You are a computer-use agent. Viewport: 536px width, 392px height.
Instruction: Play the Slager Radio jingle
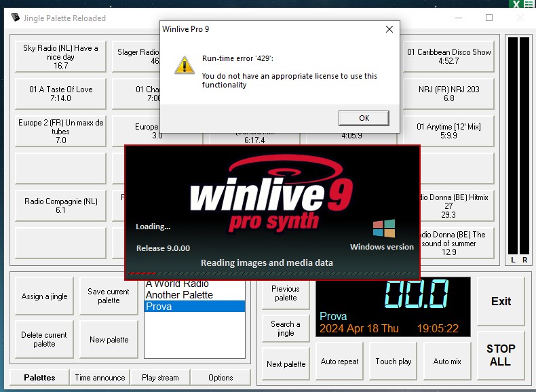coord(136,56)
